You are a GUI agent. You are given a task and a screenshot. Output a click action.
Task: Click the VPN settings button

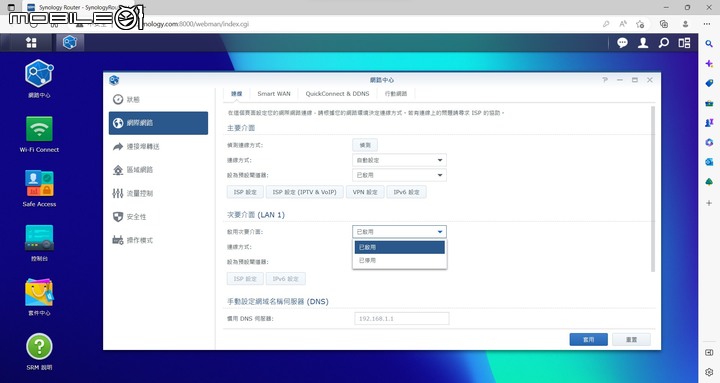pos(365,192)
